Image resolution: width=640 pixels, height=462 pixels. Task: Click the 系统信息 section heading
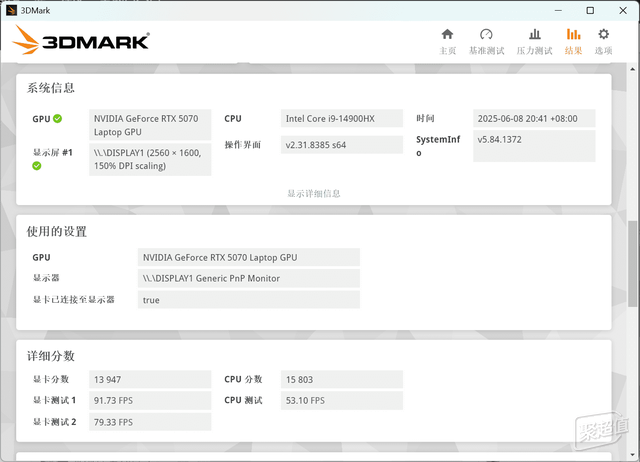click(x=51, y=88)
